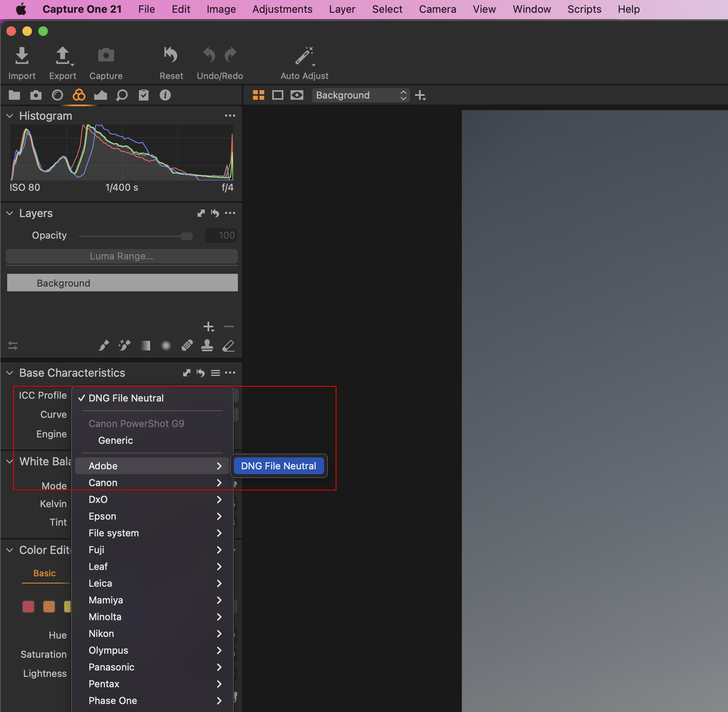Open the Adjustments menu
Viewport: 728px width, 712px height.
coord(282,9)
